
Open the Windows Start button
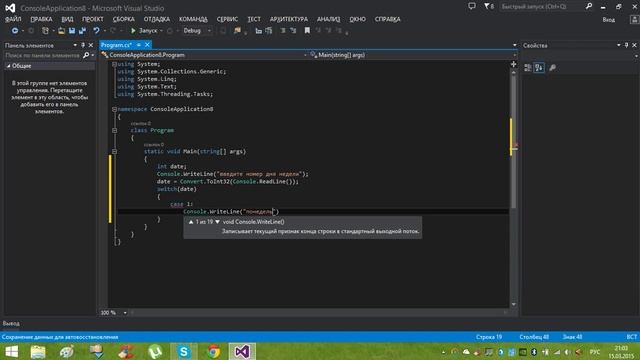11,351
